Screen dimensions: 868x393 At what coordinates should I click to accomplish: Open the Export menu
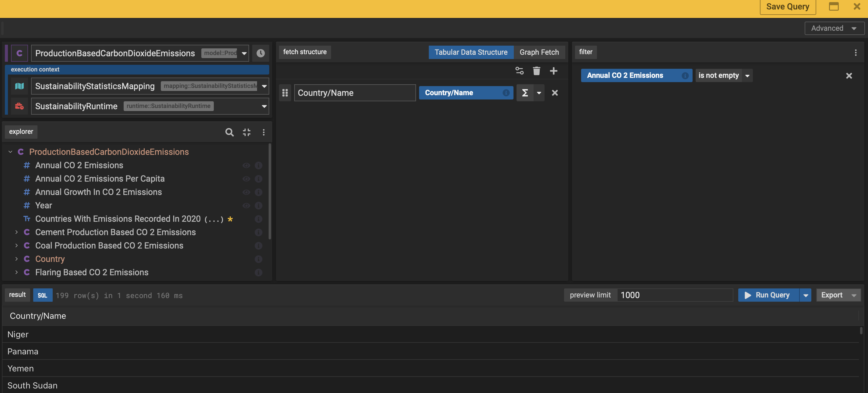pyautogui.click(x=838, y=295)
